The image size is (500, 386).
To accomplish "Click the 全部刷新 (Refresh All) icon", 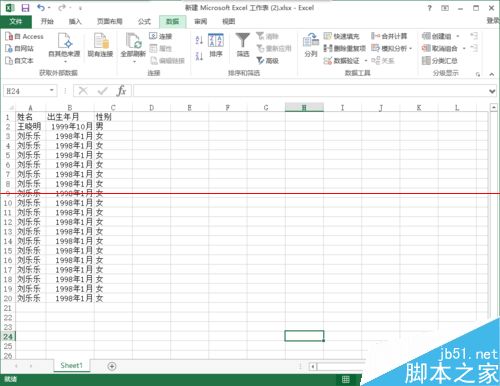I will pyautogui.click(x=133, y=47).
